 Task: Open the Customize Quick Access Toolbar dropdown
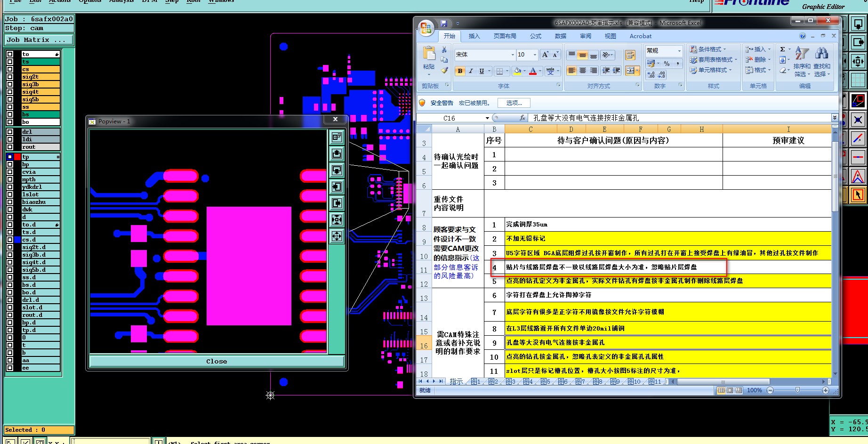[458, 23]
